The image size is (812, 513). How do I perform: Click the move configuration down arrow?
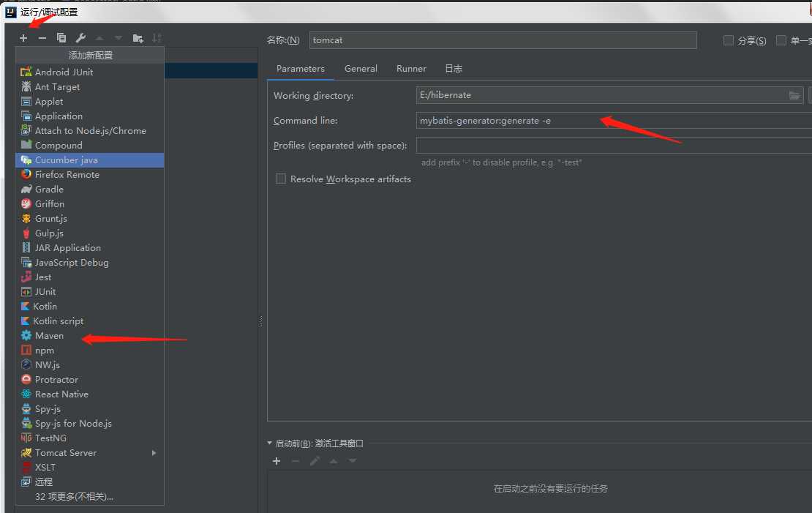[x=119, y=38]
